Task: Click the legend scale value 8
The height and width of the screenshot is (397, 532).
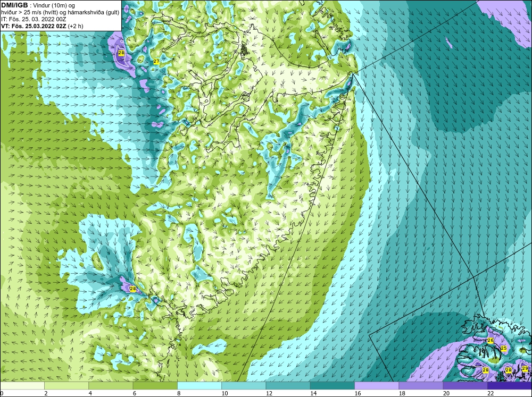Action: (179, 393)
